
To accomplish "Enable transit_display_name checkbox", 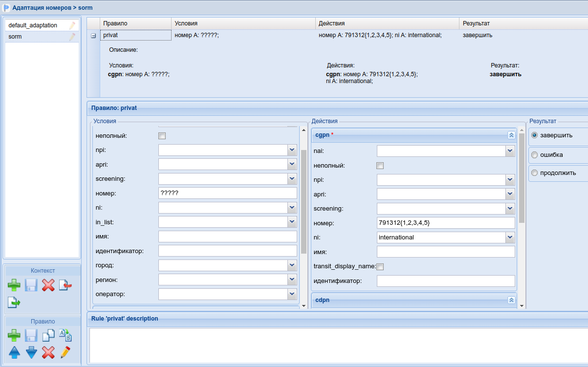I will tap(380, 266).
